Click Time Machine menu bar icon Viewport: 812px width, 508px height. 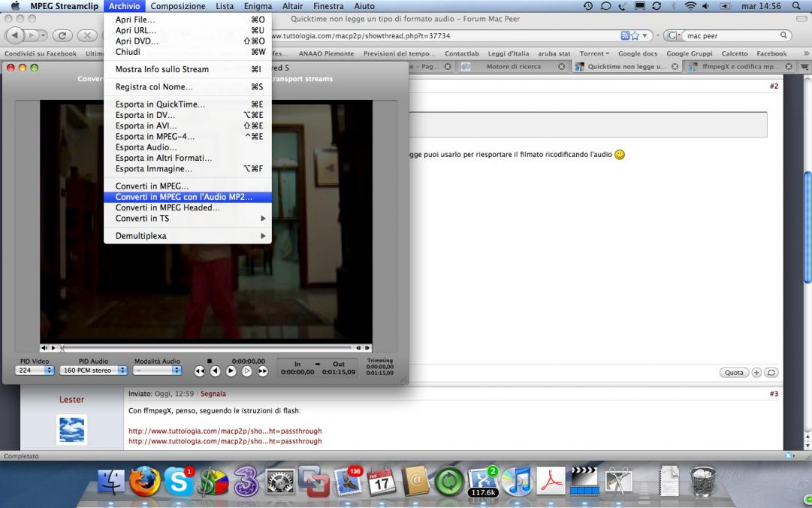[x=588, y=6]
